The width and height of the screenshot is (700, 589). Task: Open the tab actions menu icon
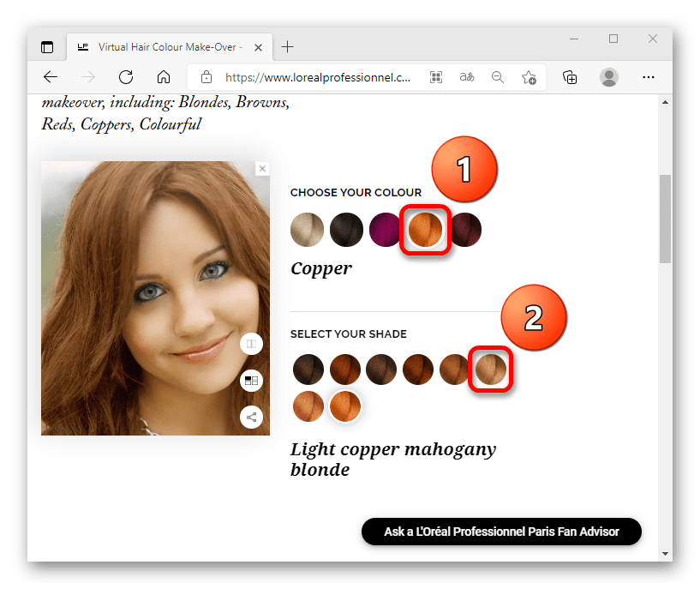(47, 47)
